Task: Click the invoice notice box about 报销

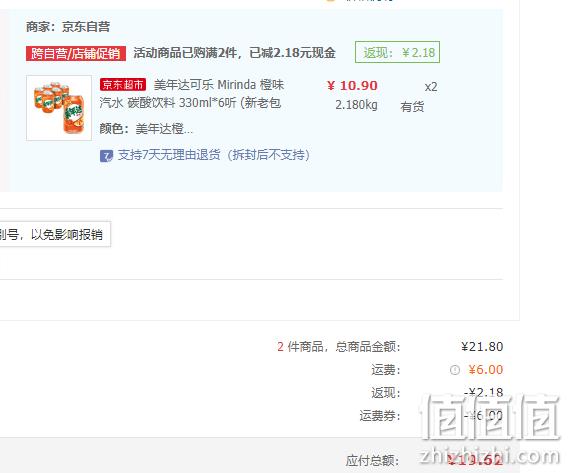Action: pos(55,234)
